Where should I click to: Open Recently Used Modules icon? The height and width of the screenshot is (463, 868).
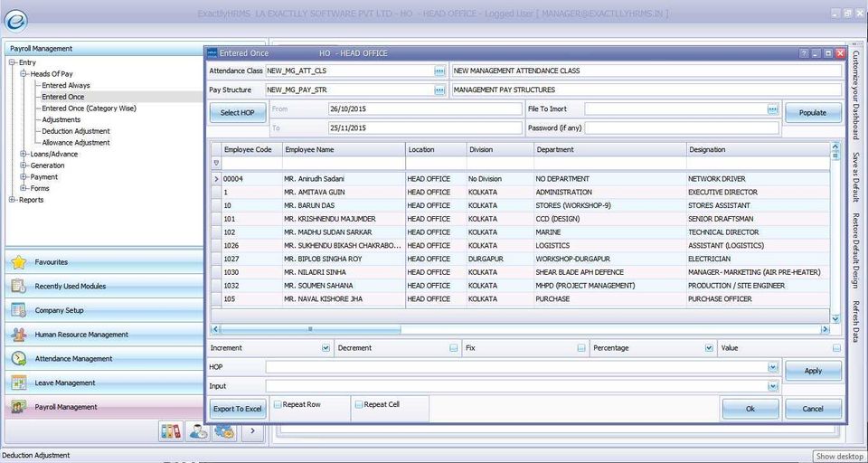[x=18, y=286]
